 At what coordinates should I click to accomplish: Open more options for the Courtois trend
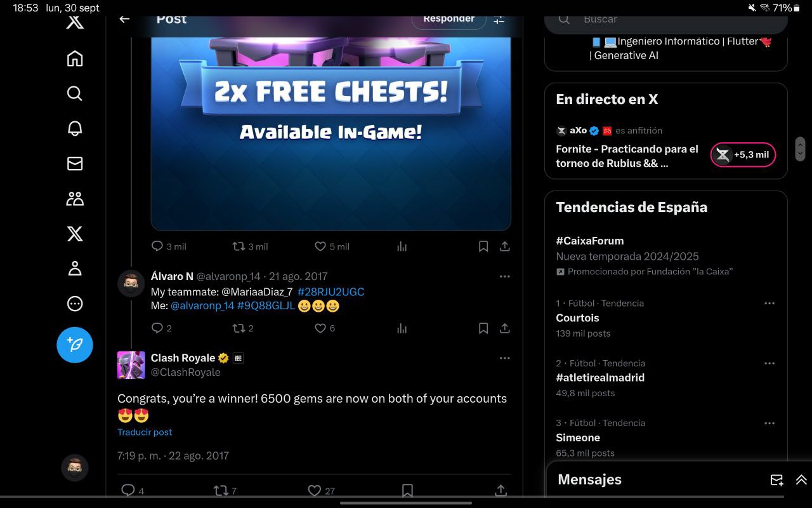coord(769,304)
